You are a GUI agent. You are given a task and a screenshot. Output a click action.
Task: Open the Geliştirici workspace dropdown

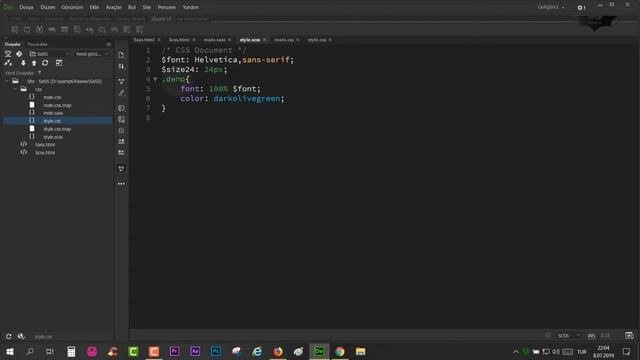(x=551, y=7)
